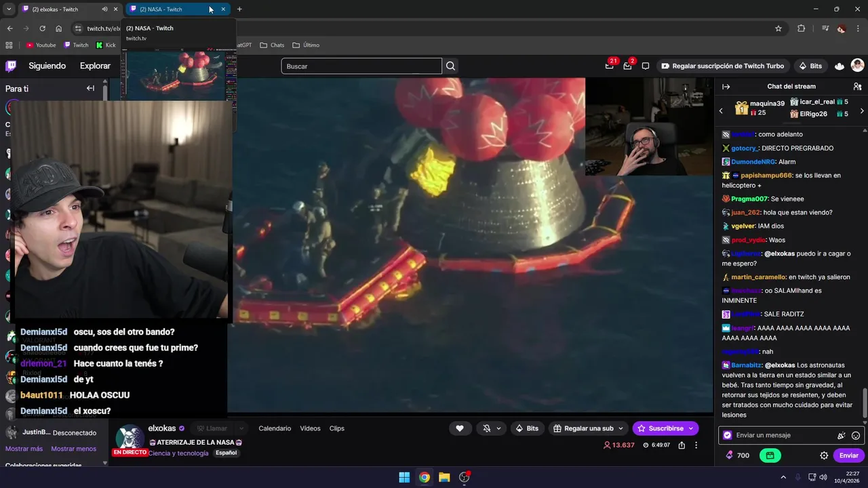
Task: Mute the elxokas tab audio
Action: tap(104, 9)
